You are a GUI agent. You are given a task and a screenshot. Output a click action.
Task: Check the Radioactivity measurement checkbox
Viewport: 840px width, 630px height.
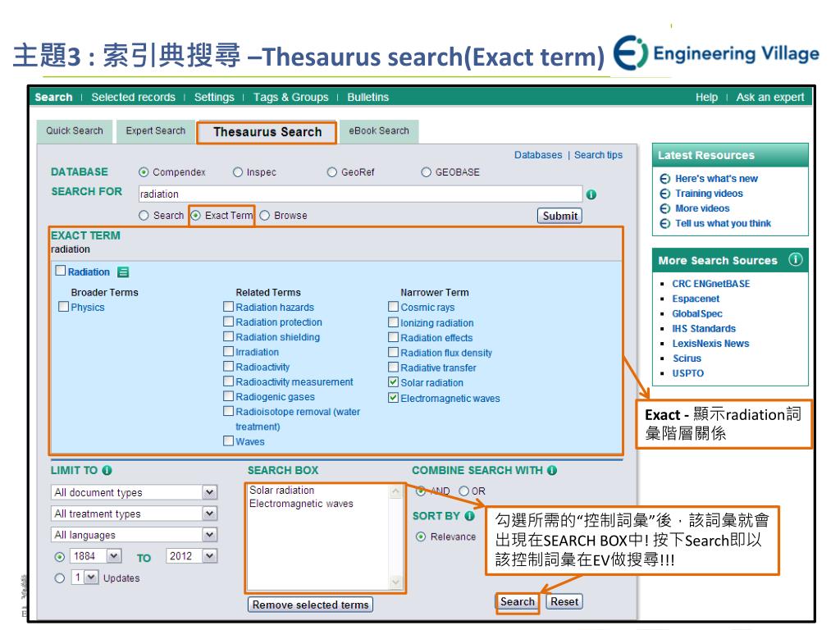pos(229,381)
